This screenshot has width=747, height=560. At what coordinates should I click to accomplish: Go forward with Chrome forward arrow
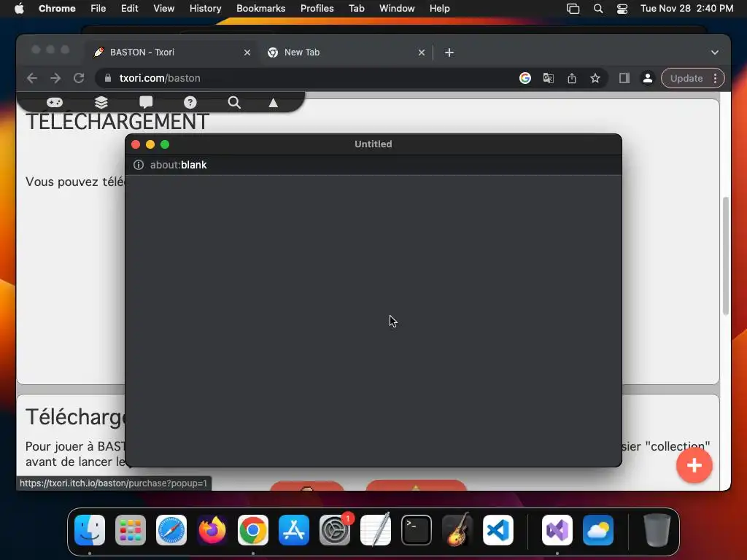tap(55, 78)
